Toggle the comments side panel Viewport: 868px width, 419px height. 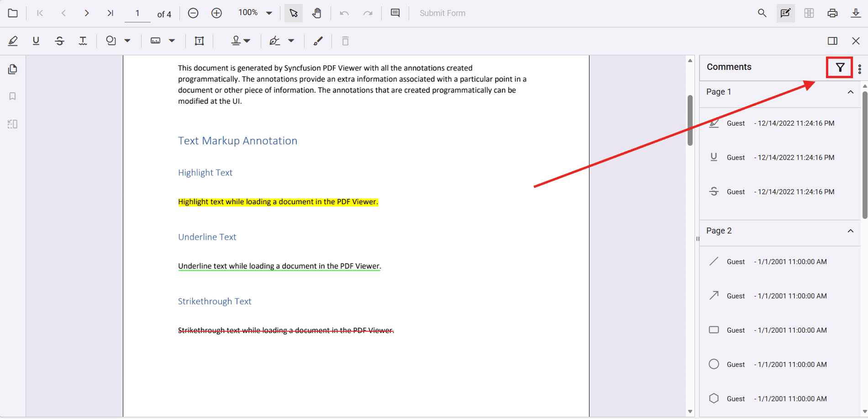(832, 41)
